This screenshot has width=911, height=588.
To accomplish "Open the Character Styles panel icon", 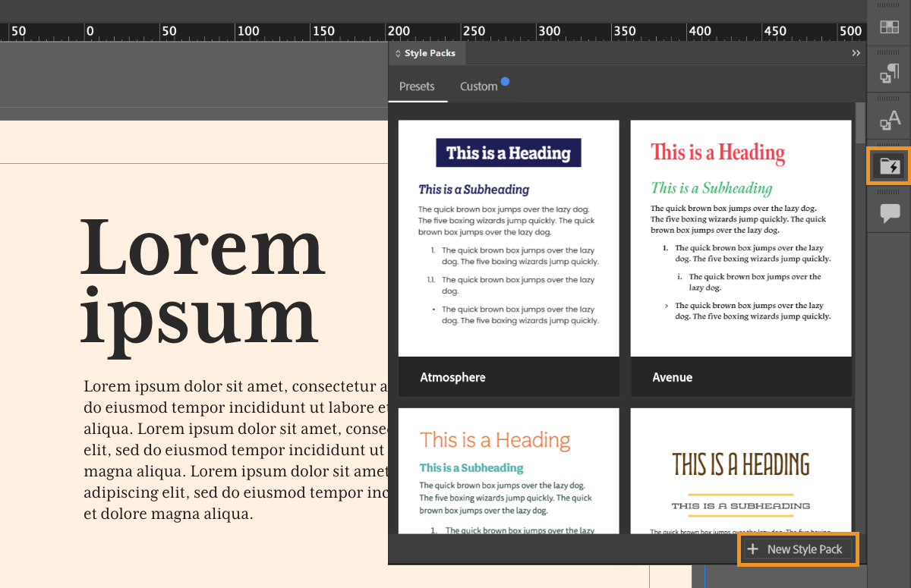I will [889, 119].
